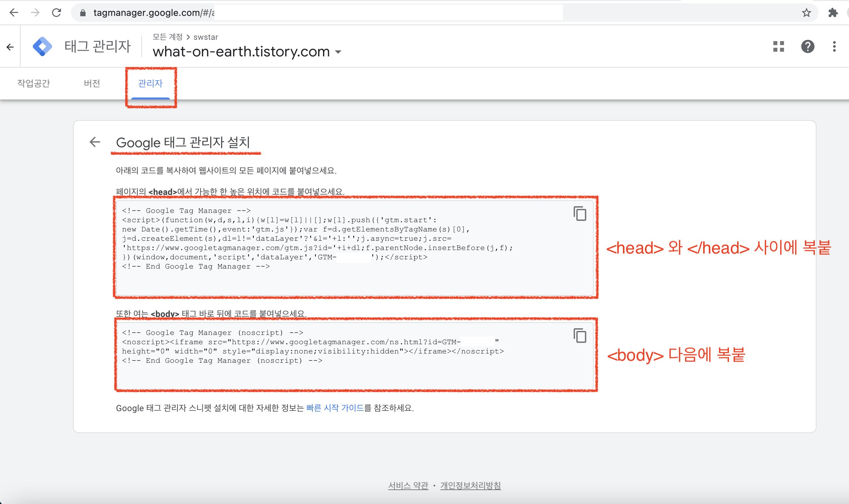Click the 모든 계정 breadcrumb
The width and height of the screenshot is (849, 504).
(167, 37)
